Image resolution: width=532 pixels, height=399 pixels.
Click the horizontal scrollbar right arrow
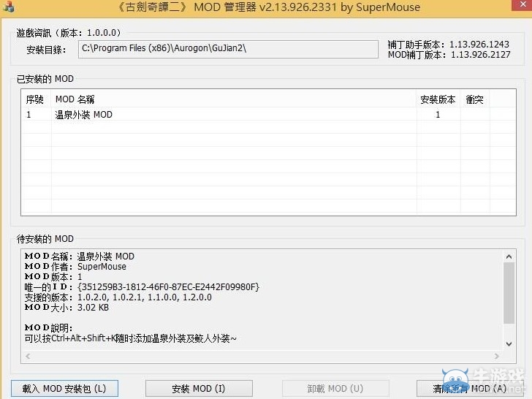click(x=496, y=356)
